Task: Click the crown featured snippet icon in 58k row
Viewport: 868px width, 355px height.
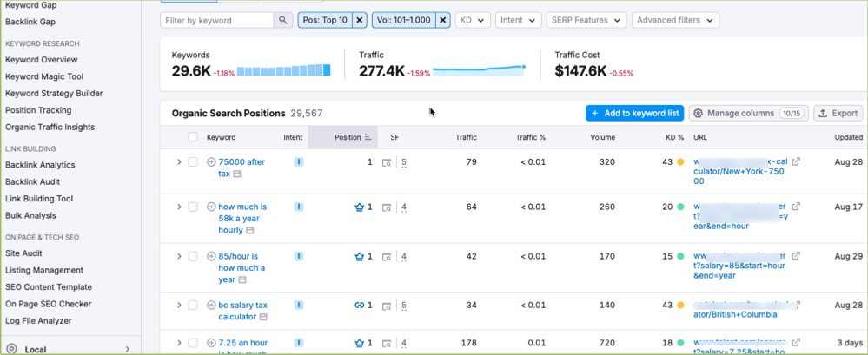Action: (x=359, y=207)
